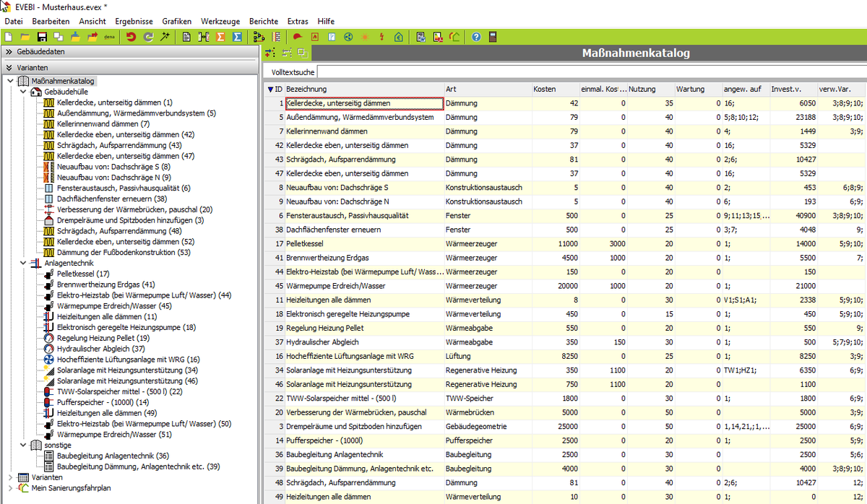Click the magic wand toolbar icon

pyautogui.click(x=165, y=36)
